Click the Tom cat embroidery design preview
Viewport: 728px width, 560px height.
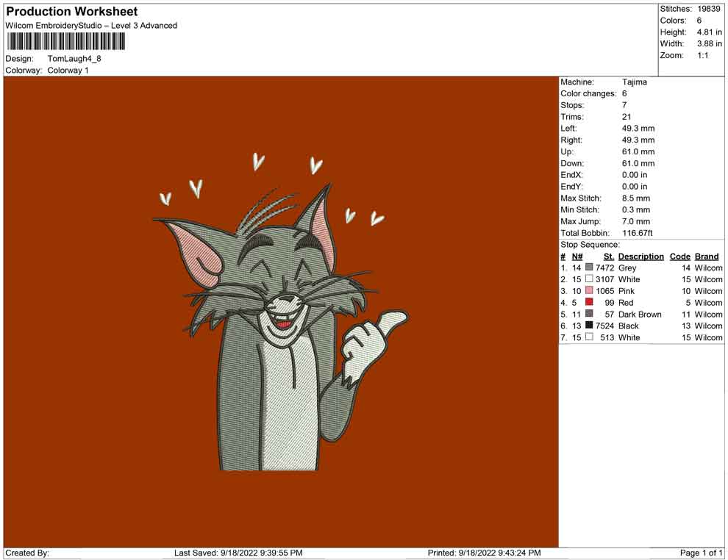pyautogui.click(x=280, y=312)
